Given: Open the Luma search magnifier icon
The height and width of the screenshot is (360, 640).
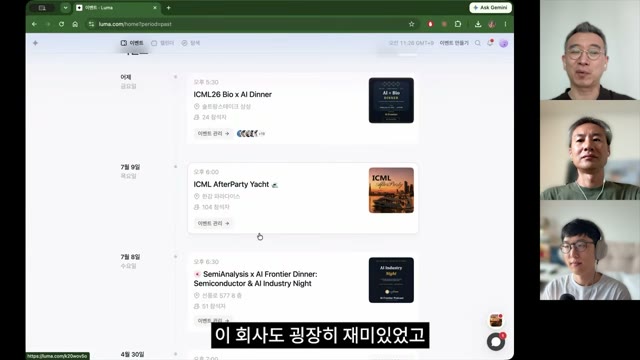Looking at the screenshot, I should point(478,43).
